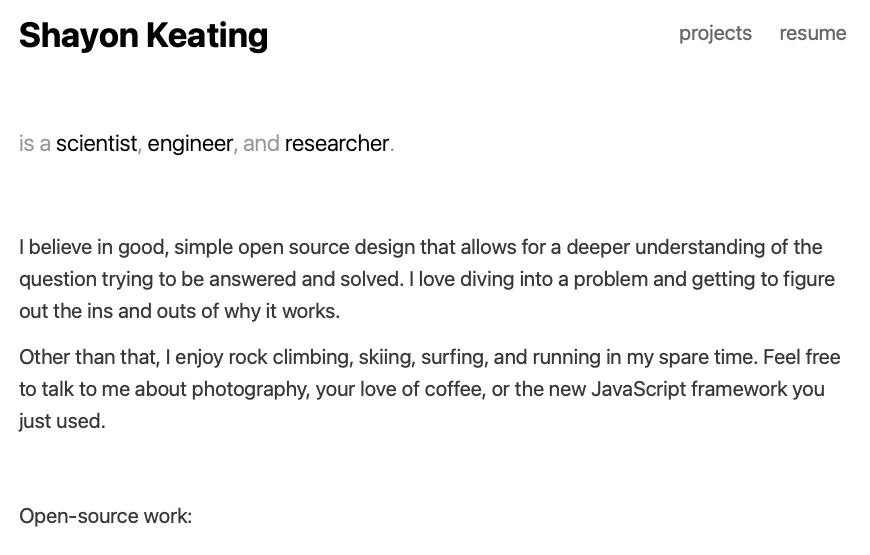Click the Shayon Keating site title
Screen dimensions: 870x555
(x=143, y=35)
